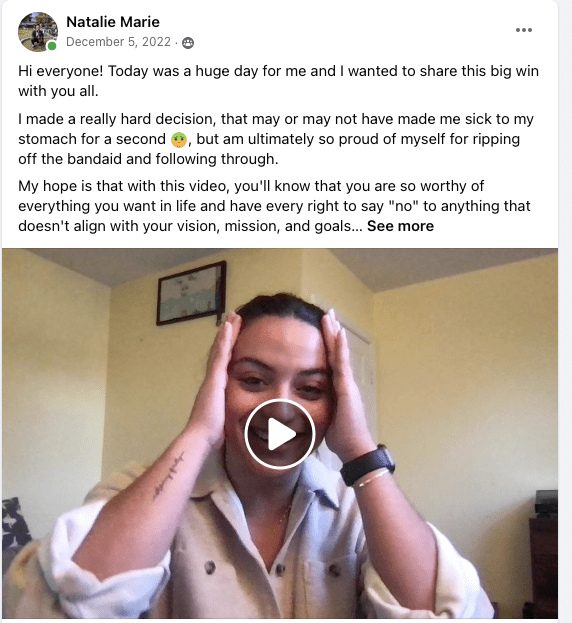The width and height of the screenshot is (572, 623).
Task: Open Natalie Marie's profile via her name
Action: click(113, 22)
